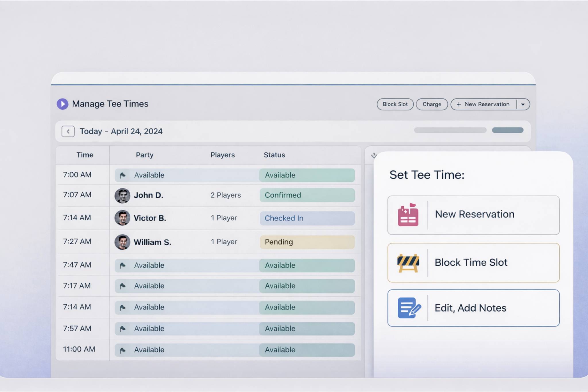Select the blue Edit, Add Notes pencil icon
Viewport: 588px width, 392px height.
pos(409,308)
